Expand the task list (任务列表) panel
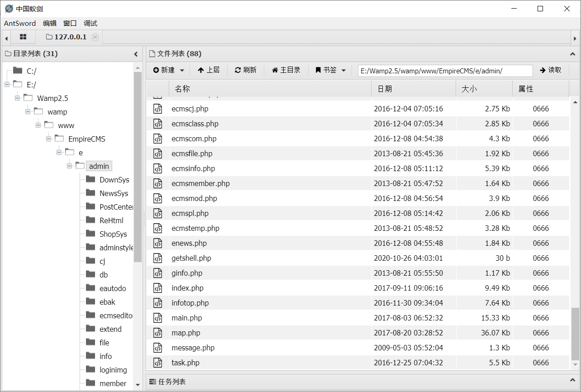The width and height of the screenshot is (581, 392). (572, 382)
